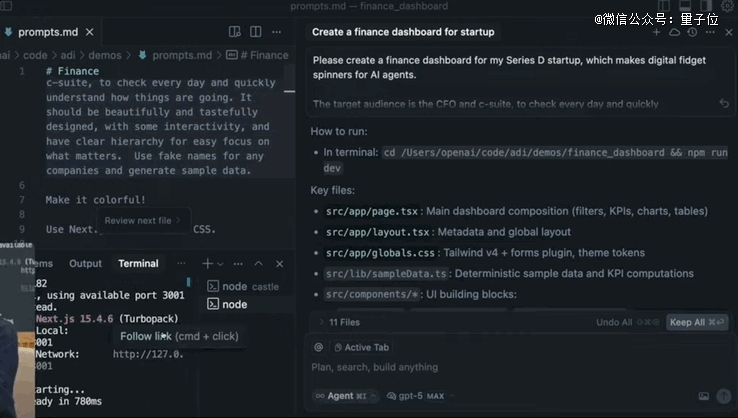
Task: Toggle the Active Tab context chip
Action: tap(365, 347)
